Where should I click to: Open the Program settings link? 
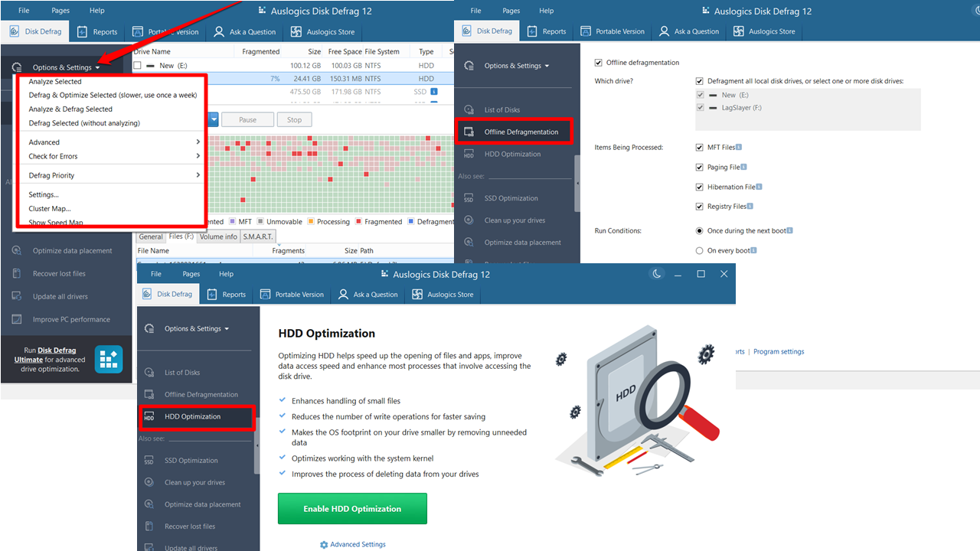779,352
